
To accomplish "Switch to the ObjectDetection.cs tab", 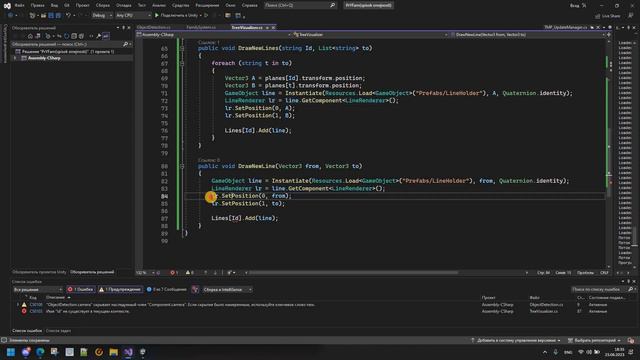I will tap(154, 28).
